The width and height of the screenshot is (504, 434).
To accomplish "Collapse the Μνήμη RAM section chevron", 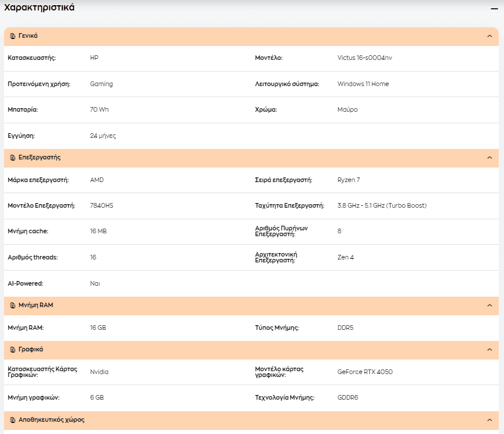I will 489,305.
